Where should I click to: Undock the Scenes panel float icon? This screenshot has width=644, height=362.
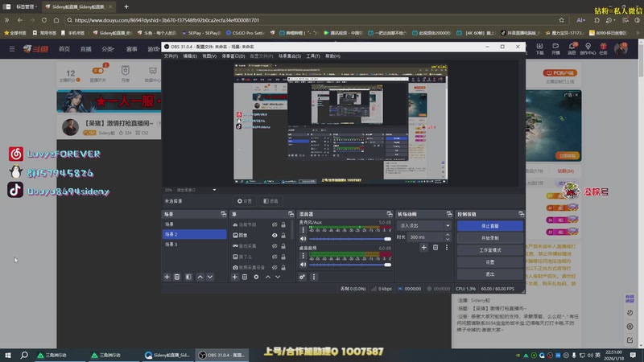tap(224, 214)
